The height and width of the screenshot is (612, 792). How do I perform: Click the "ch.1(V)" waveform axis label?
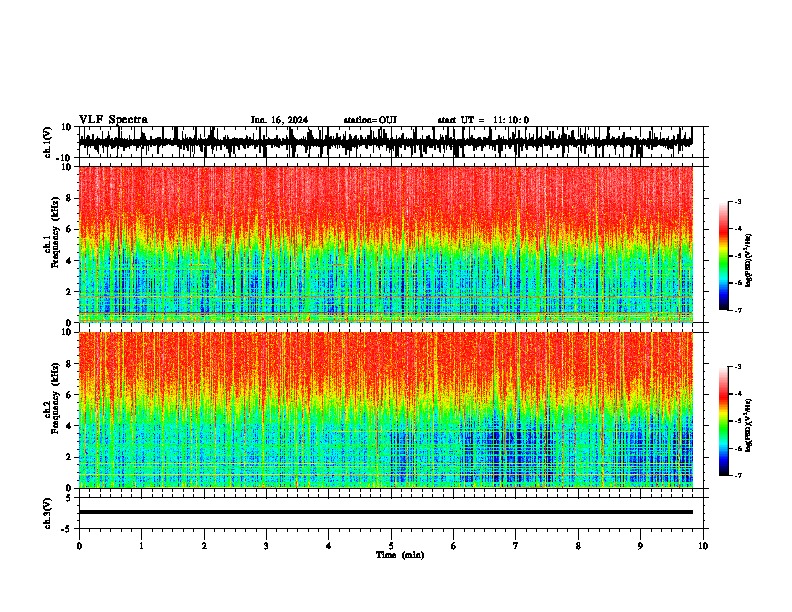click(x=48, y=142)
